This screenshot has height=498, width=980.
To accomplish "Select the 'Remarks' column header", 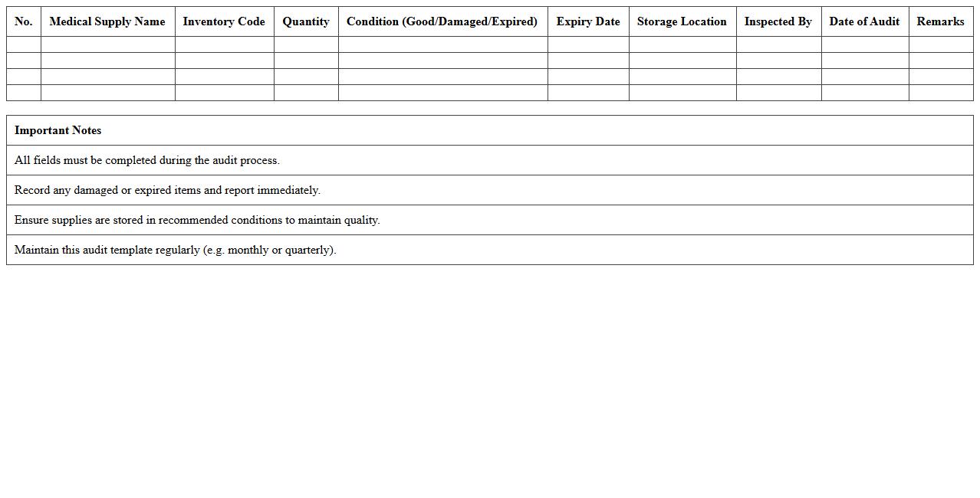I will 940,21.
